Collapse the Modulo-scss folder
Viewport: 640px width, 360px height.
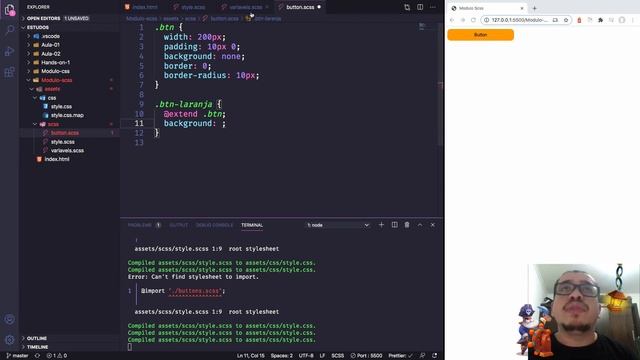(x=56, y=80)
